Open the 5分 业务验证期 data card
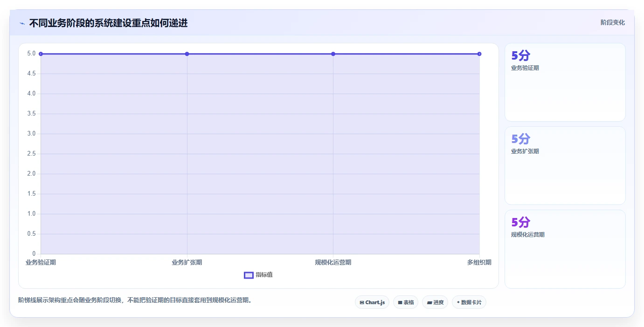This screenshot has width=644, height=327. pyautogui.click(x=565, y=82)
